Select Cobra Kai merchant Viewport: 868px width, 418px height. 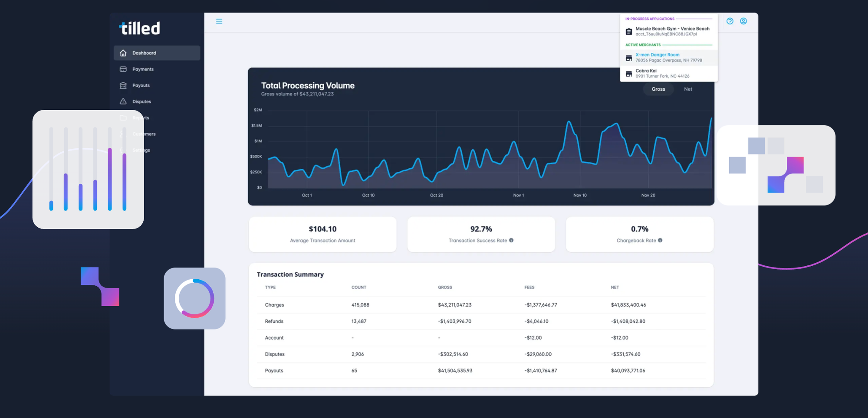pos(669,74)
